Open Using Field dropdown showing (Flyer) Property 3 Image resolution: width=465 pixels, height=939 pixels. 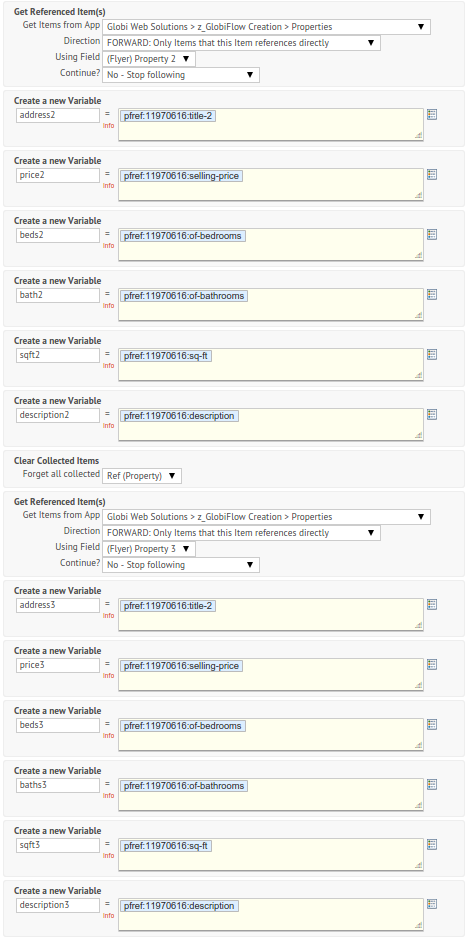149,549
